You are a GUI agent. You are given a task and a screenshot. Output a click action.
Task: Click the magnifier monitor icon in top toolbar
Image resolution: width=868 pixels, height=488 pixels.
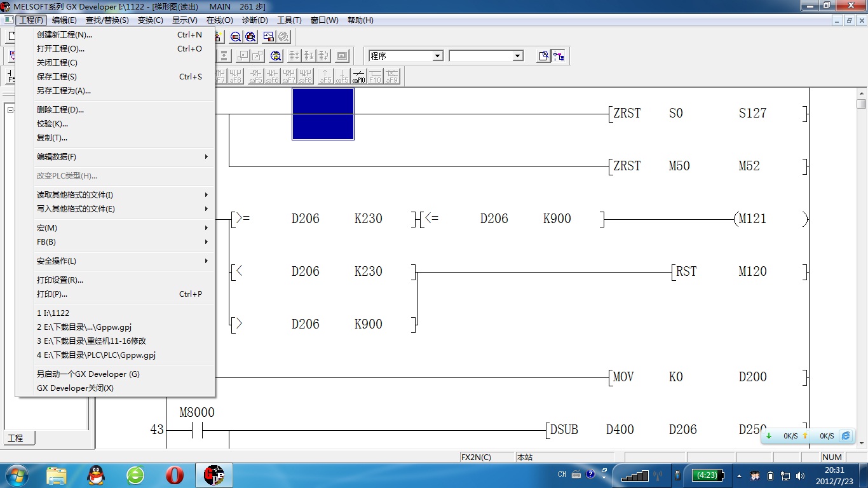pyautogui.click(x=235, y=37)
